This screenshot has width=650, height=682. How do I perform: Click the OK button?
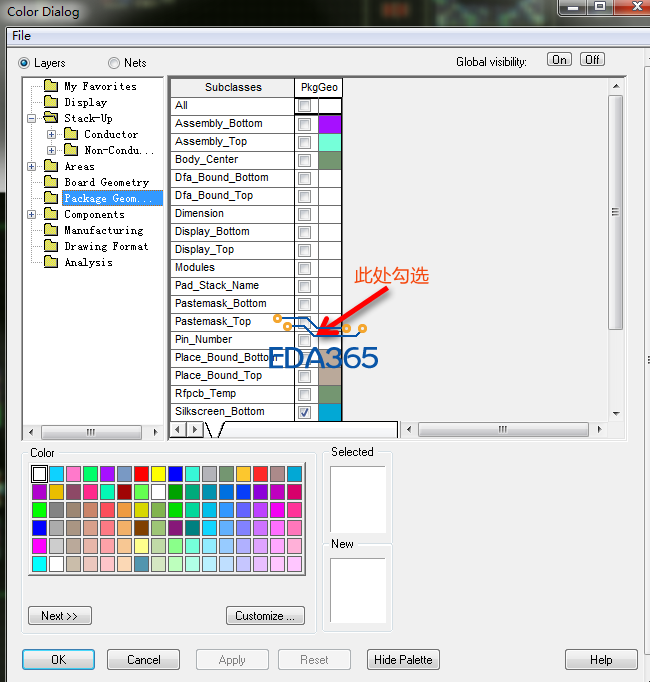pos(58,660)
